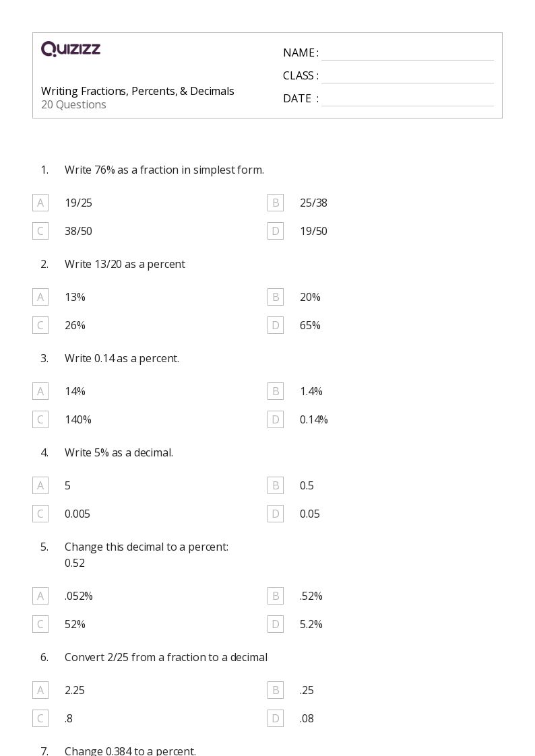Viewport: 535px width, 756px height.
Task: Click the 20 Questions subtitle
Action: point(73,104)
